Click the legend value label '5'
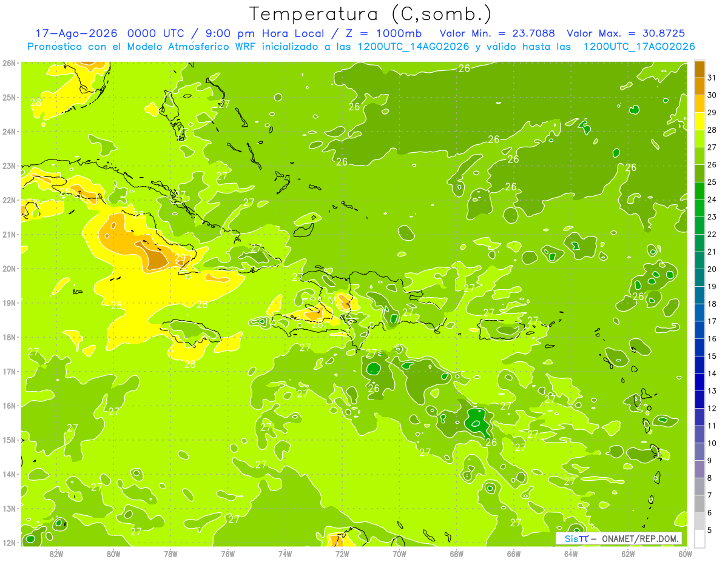Image resolution: width=728 pixels, height=562 pixels. 710,530
